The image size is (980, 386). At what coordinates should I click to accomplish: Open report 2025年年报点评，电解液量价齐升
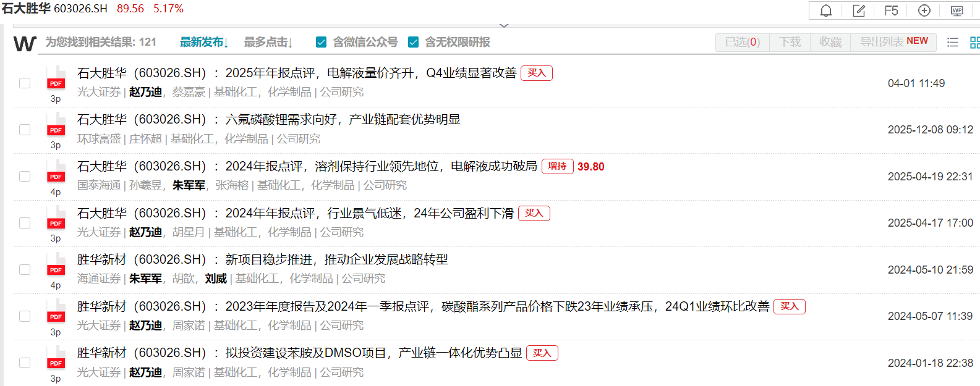point(297,73)
